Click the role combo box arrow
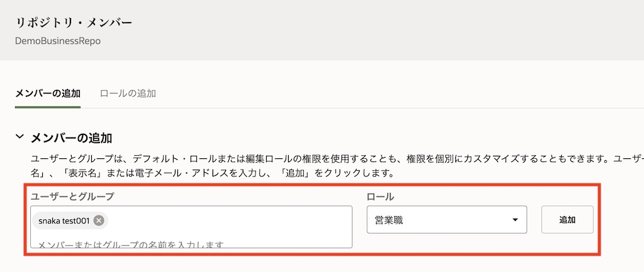This screenshot has height=272, width=644. pyautogui.click(x=515, y=220)
